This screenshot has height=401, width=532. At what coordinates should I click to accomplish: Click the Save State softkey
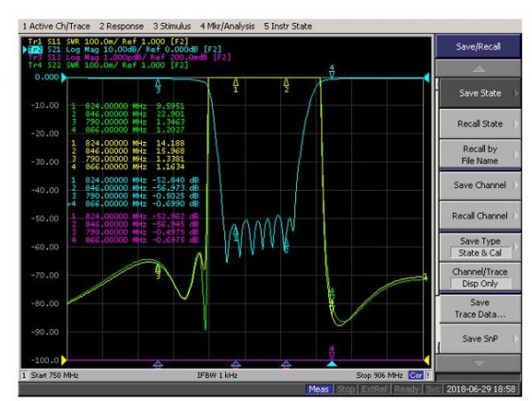480,93
